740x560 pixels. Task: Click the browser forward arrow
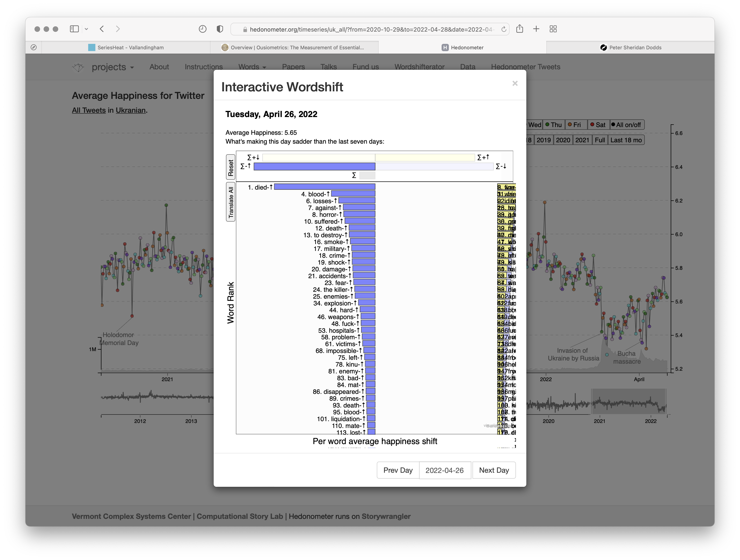point(118,29)
